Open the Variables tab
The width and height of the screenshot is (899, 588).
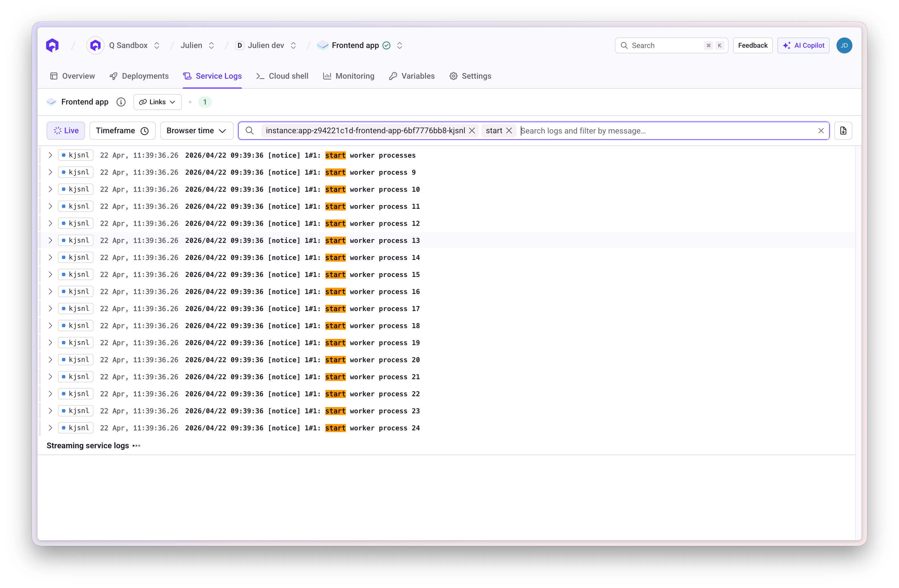(412, 76)
